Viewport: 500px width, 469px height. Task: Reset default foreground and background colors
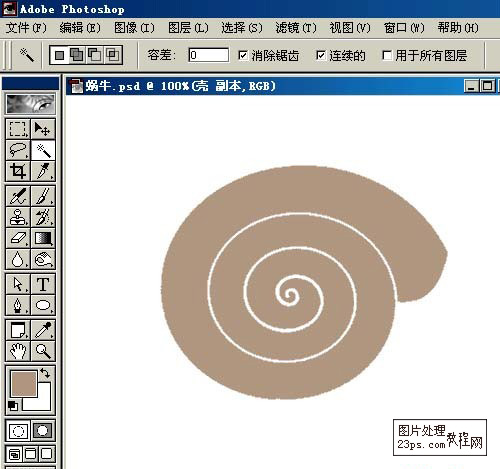pos(13,405)
